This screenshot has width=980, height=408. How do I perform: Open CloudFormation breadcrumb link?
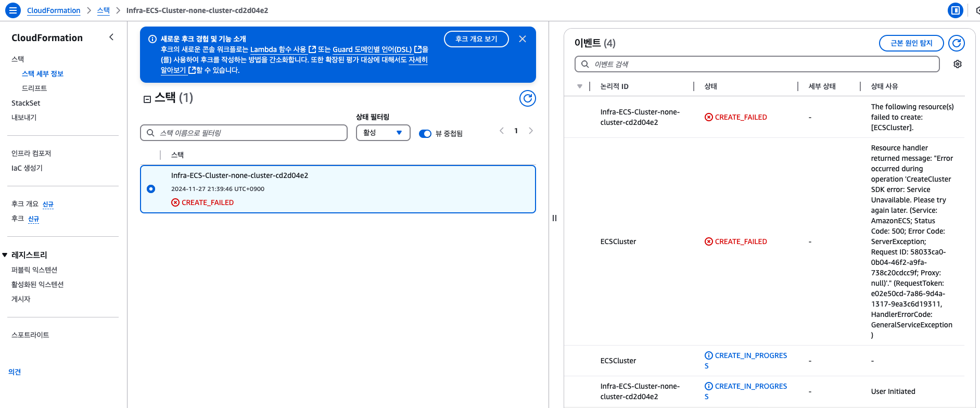(x=54, y=10)
